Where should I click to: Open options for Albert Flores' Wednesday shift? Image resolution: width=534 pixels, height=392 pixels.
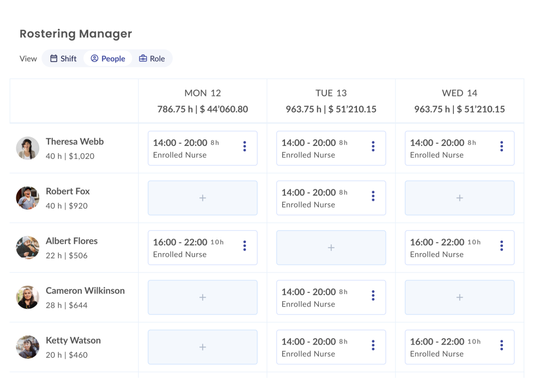[501, 246]
